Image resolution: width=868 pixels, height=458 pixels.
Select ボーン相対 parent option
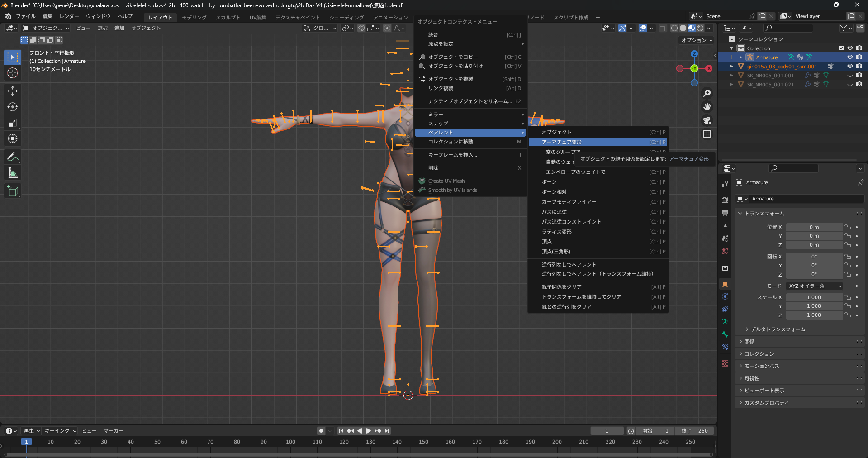(x=598, y=192)
